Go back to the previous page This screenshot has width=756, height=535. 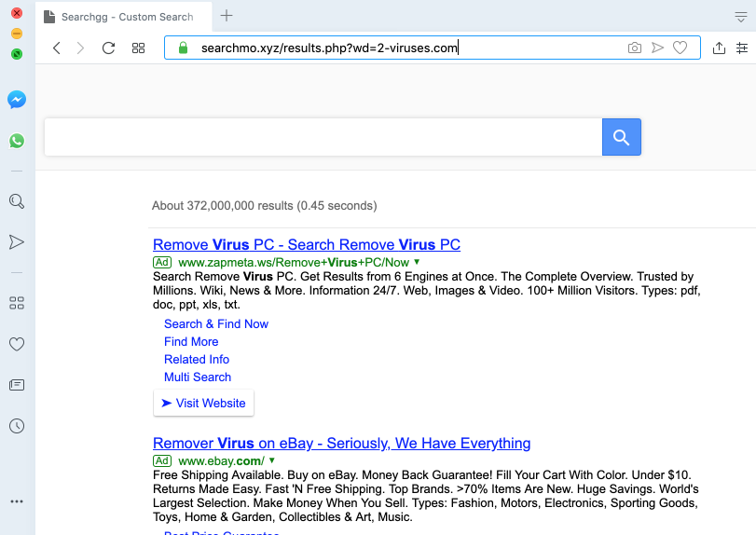click(x=57, y=48)
